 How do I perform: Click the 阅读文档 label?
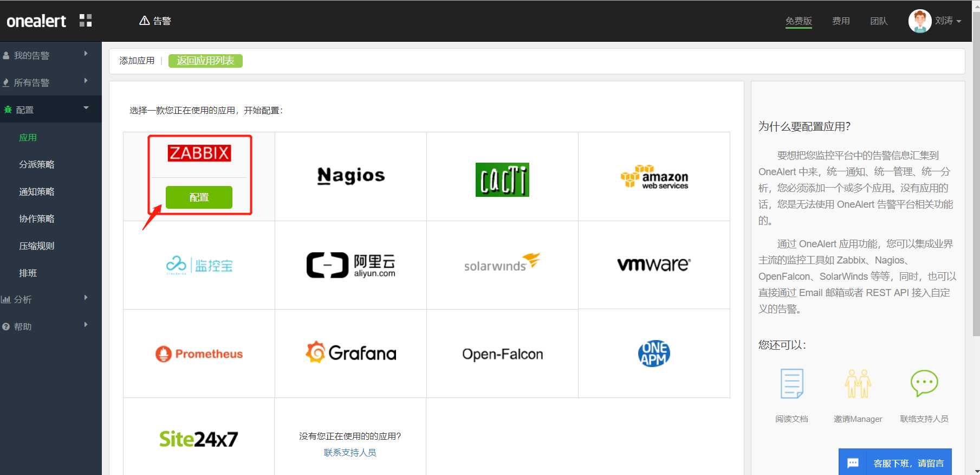coord(791,419)
